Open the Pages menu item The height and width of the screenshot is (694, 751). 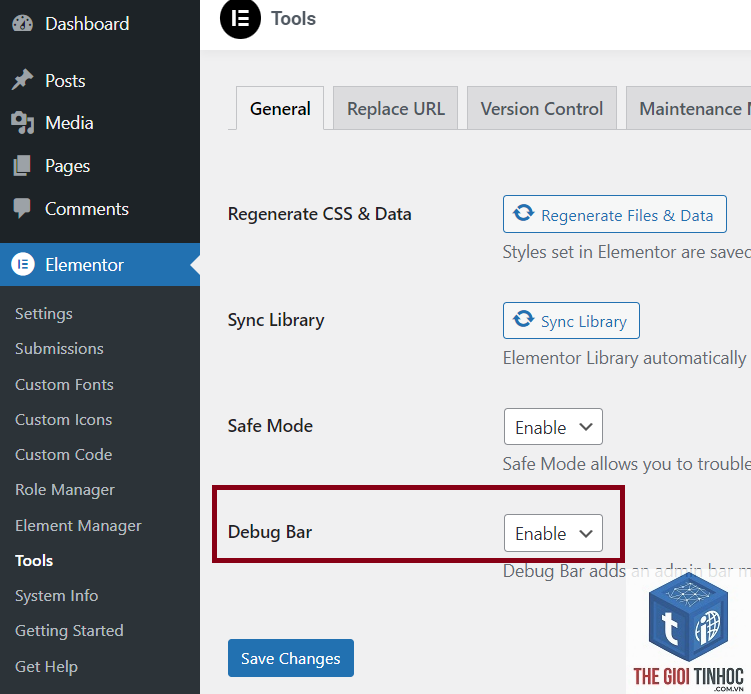pos(100,166)
